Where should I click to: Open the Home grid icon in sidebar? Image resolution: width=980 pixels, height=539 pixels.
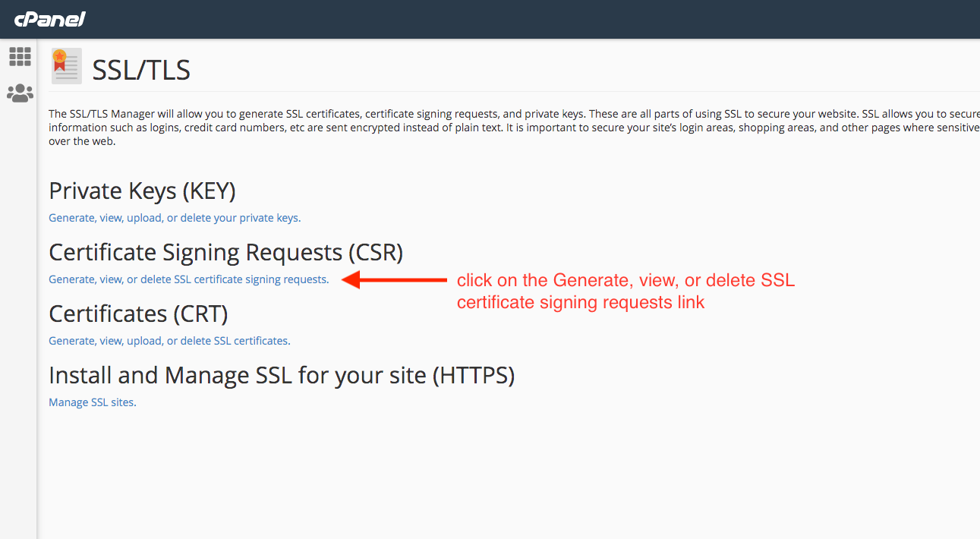(20, 56)
